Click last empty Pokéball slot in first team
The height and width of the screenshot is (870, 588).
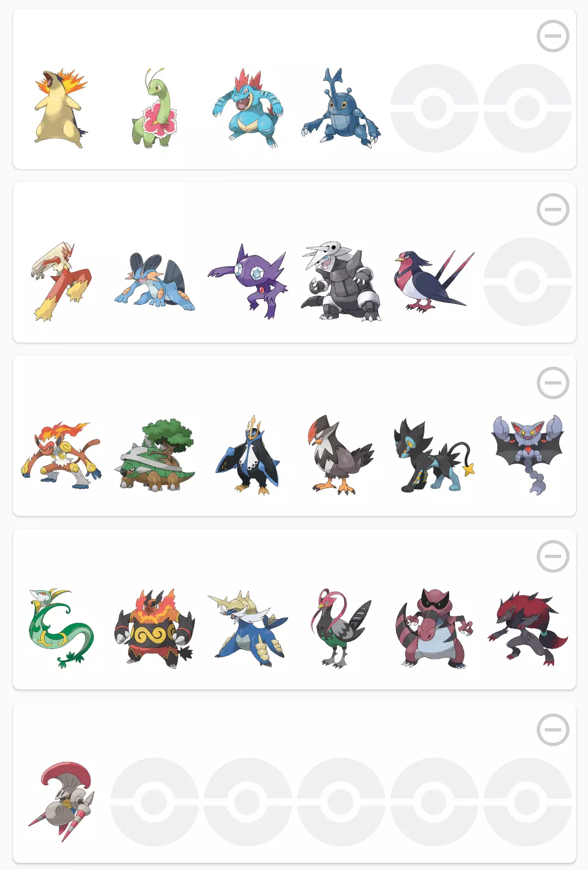click(527, 108)
